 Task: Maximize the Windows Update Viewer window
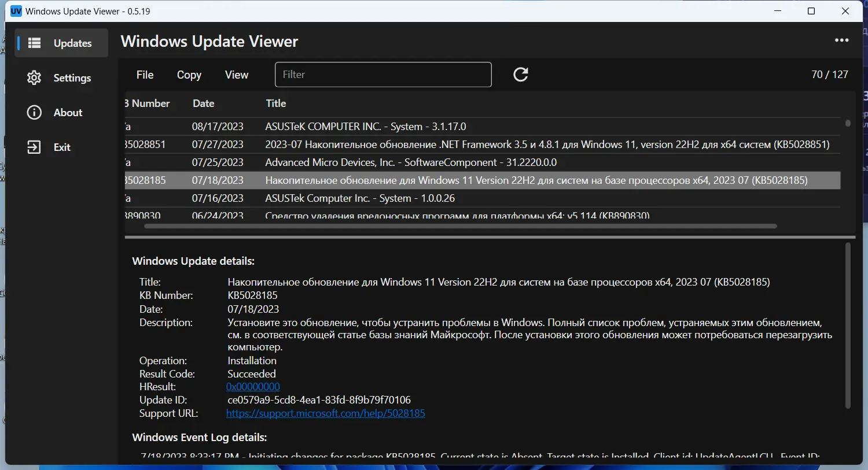811,11
